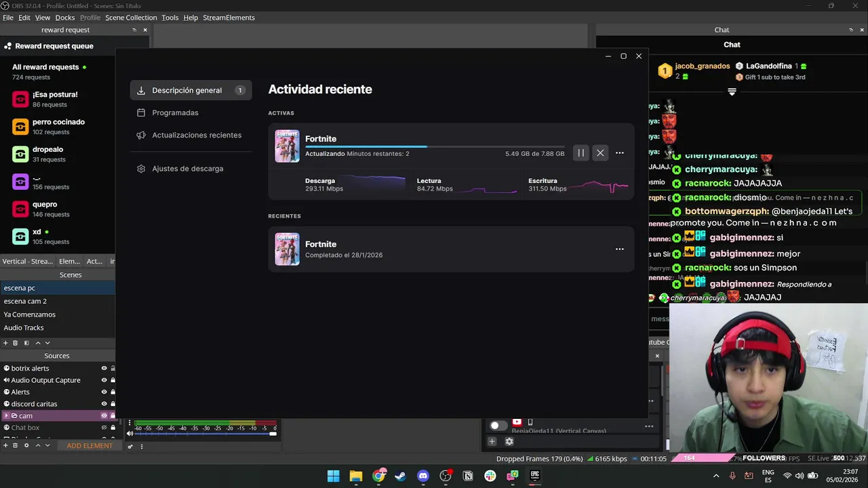Open options for the active Fortnite download
Screen dimensions: 868x488
click(619, 153)
